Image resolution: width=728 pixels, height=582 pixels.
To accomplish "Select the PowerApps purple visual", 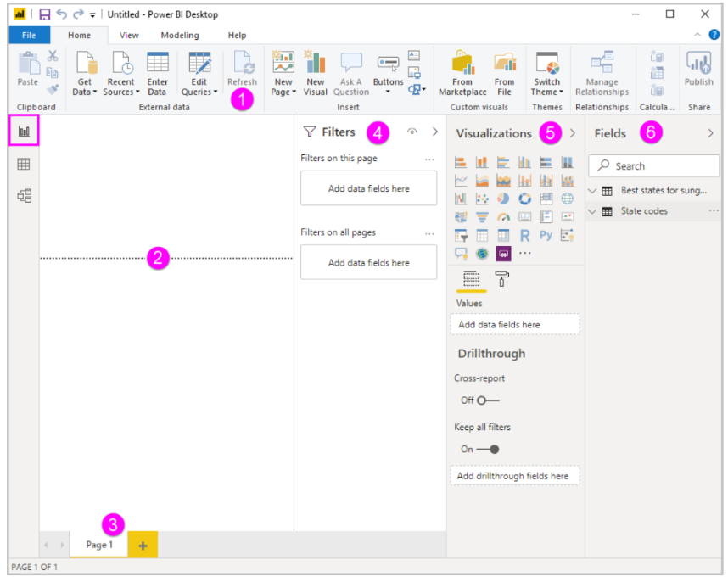I will (x=503, y=254).
